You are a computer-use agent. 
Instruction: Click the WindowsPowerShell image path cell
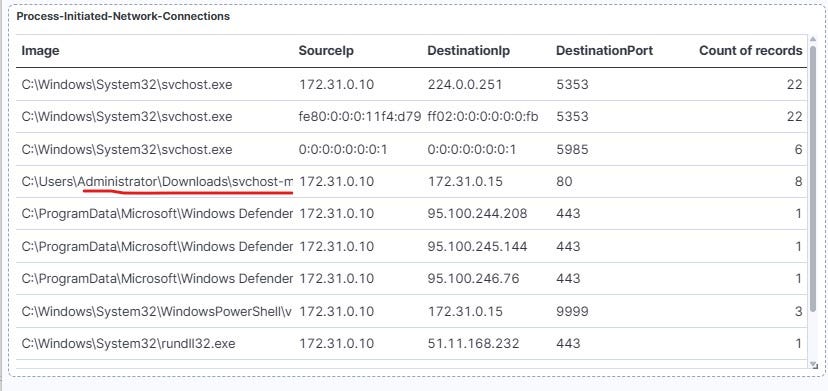[157, 312]
